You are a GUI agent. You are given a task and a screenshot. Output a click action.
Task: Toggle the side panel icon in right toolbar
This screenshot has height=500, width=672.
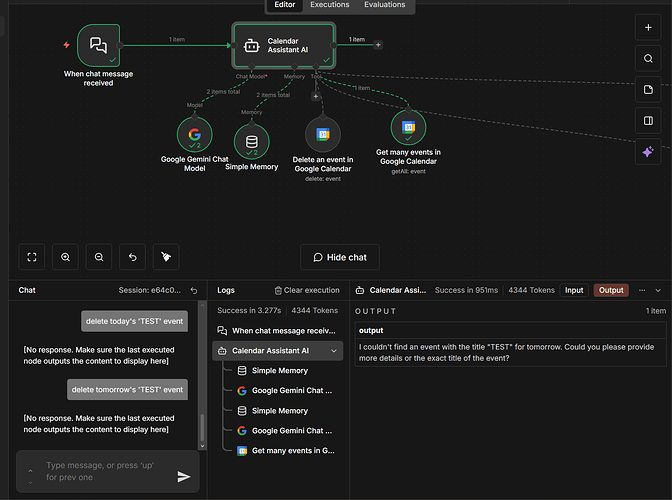coord(648,121)
